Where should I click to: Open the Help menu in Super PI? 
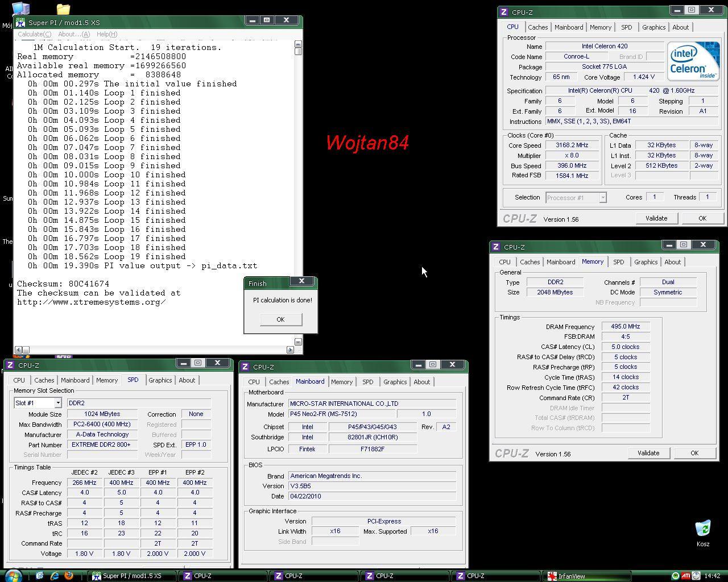(106, 34)
